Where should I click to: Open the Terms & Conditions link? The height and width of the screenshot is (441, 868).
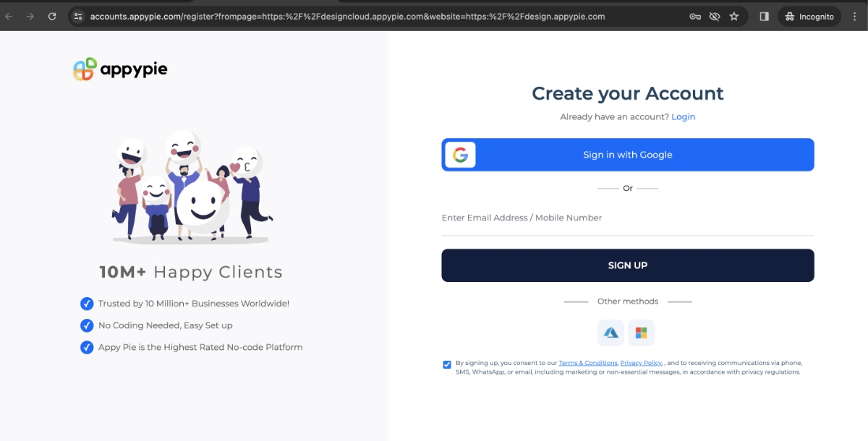tap(588, 363)
